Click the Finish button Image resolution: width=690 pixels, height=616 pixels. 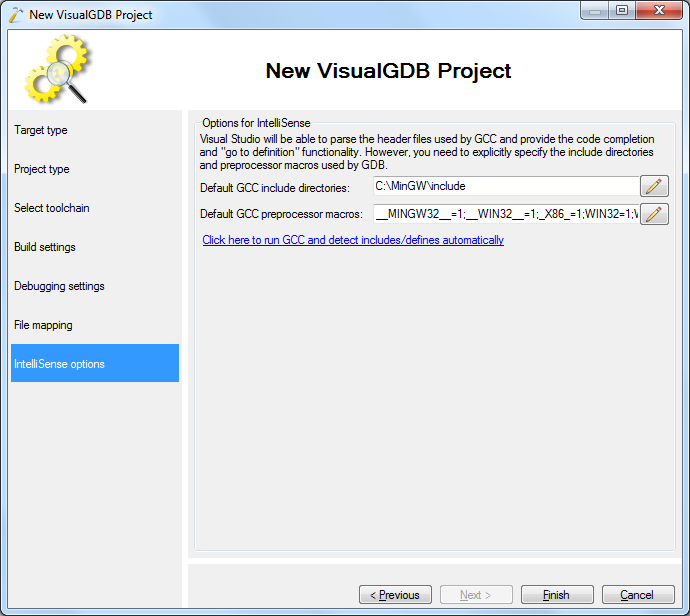(557, 595)
